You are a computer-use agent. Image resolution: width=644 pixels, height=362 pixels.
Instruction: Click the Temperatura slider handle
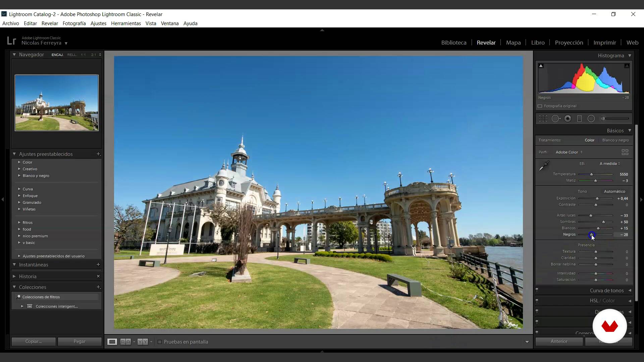coord(591,174)
